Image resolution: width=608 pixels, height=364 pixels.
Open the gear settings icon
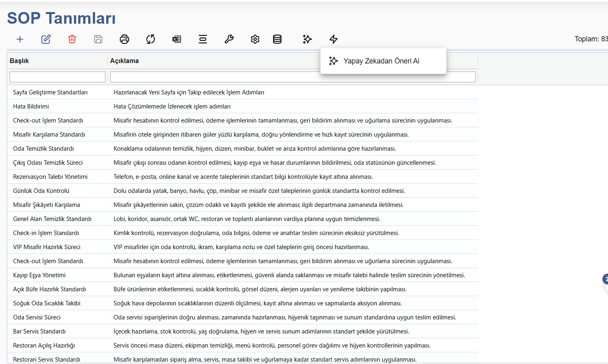point(255,39)
